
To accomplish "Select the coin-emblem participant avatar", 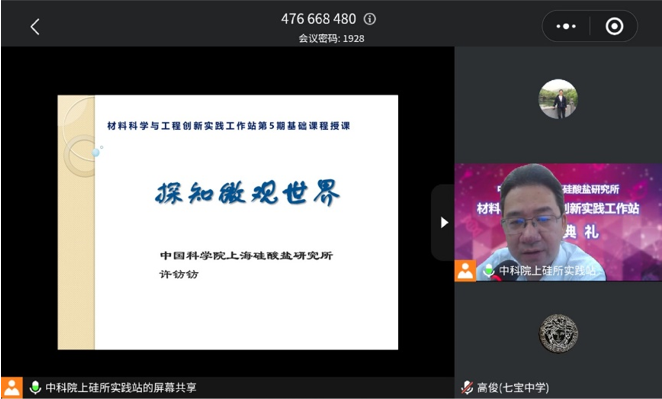I will (558, 334).
